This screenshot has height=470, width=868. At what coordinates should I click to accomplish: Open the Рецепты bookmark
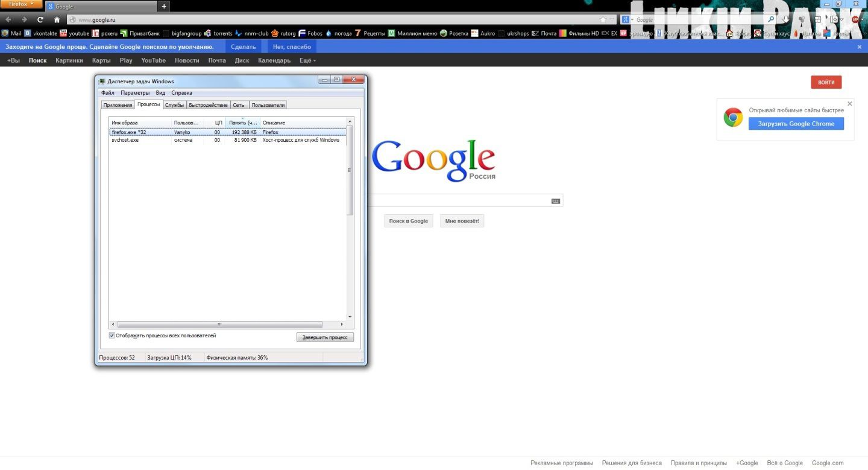[x=370, y=33]
